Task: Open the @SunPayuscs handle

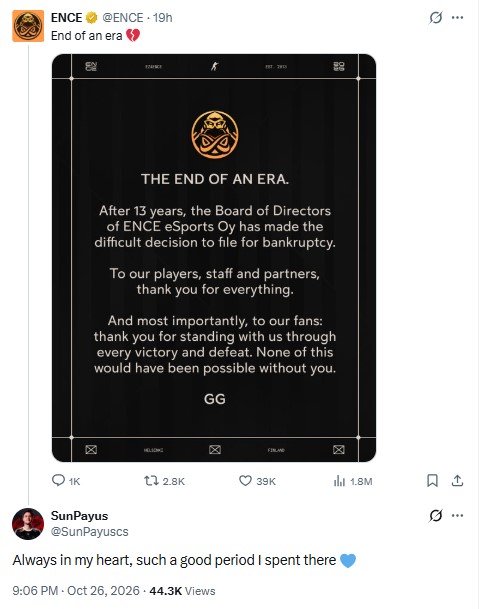Action: tap(89, 532)
